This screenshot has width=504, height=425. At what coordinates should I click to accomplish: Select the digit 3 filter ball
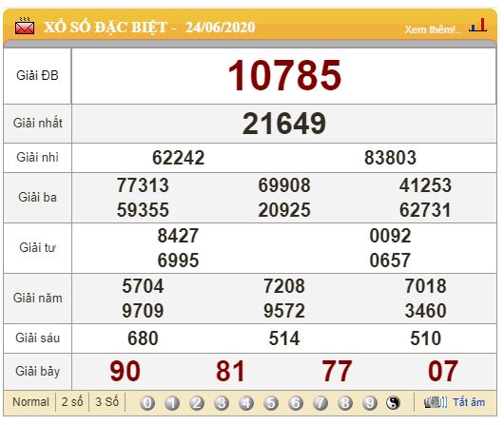click(x=222, y=403)
